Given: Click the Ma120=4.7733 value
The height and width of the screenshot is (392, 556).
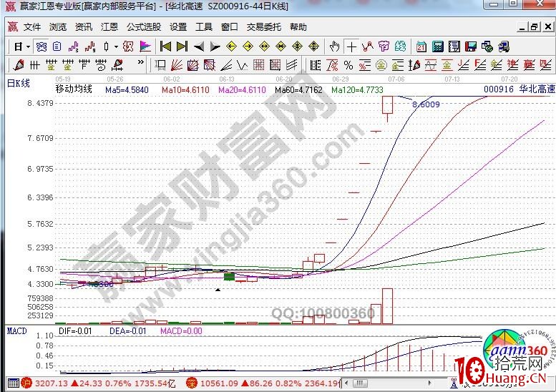Looking at the screenshot, I should click(x=358, y=90).
